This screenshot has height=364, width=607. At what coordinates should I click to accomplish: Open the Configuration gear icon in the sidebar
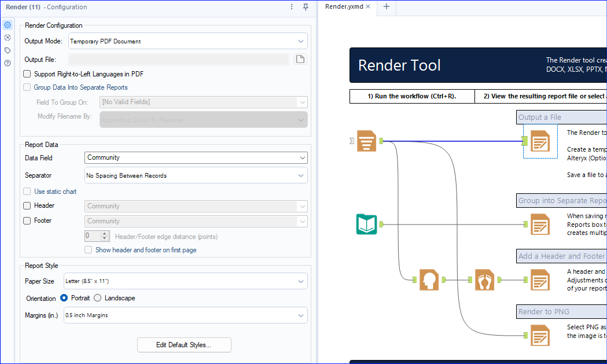pos(7,24)
